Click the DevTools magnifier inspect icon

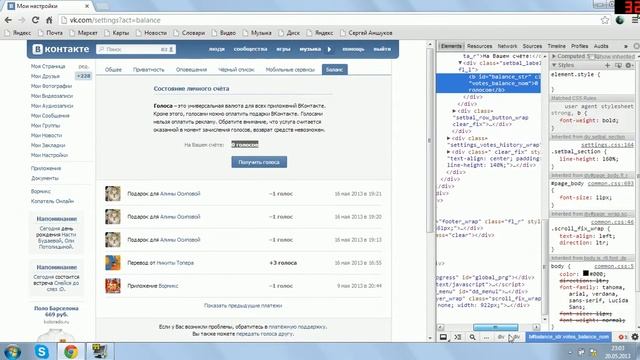[x=472, y=337]
